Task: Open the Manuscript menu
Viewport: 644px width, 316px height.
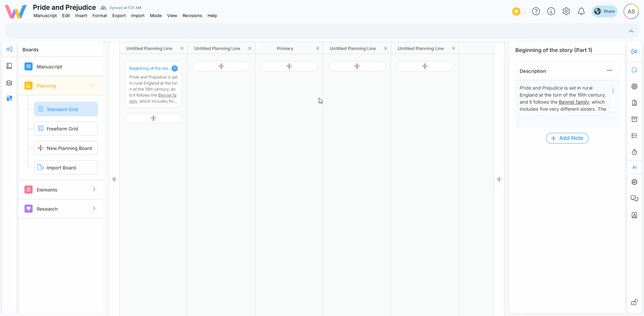Action: [45, 16]
